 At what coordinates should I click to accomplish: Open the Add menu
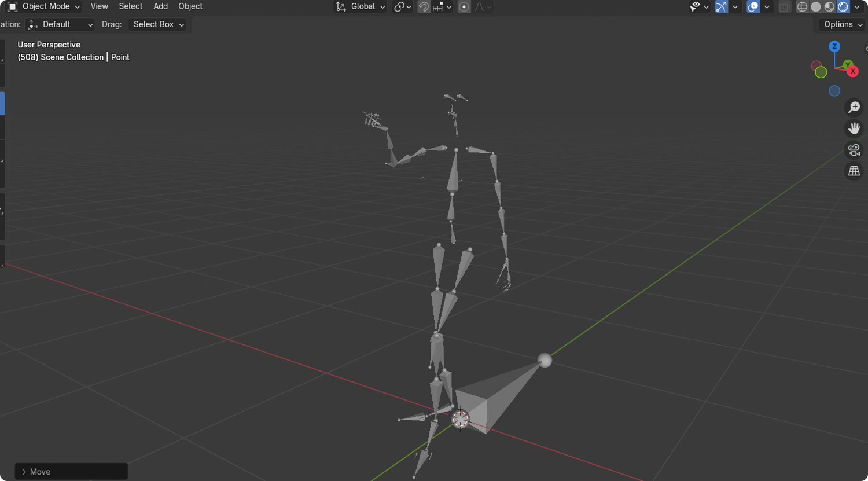160,6
